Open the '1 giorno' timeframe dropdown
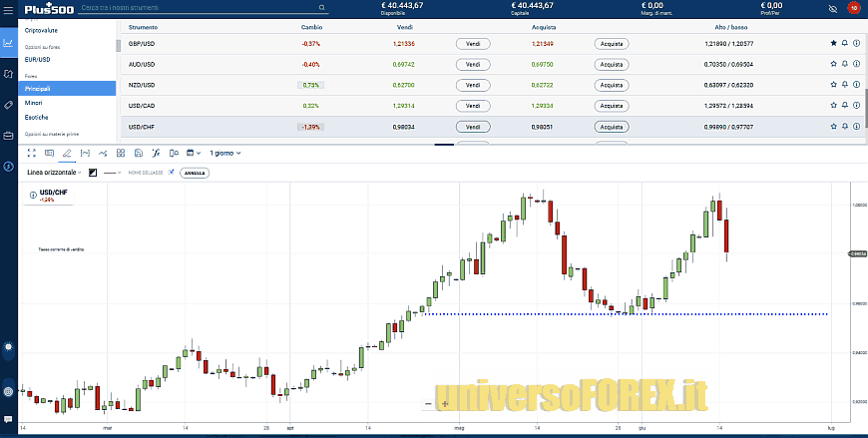This screenshot has width=868, height=438. (x=224, y=154)
